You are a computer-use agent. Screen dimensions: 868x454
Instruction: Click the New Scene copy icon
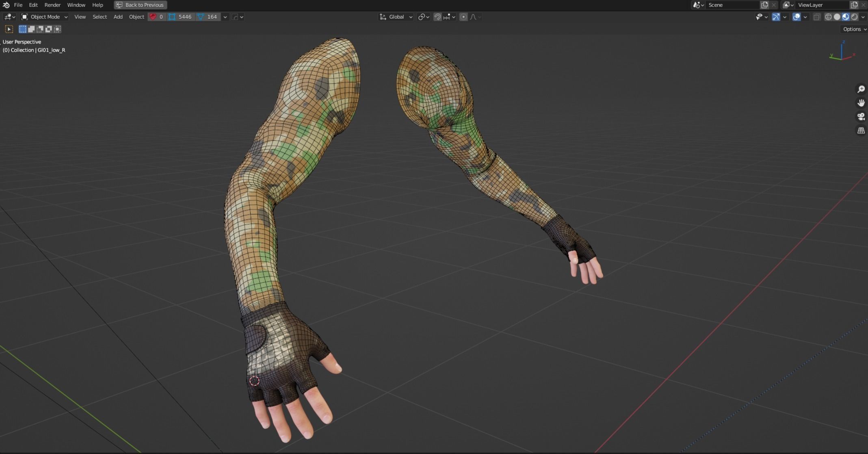click(765, 5)
